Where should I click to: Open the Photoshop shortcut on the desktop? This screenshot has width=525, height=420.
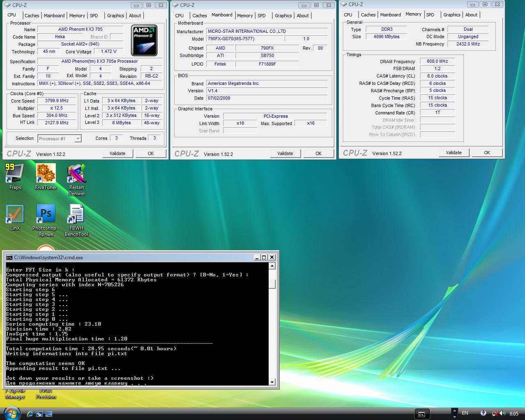coord(46,220)
